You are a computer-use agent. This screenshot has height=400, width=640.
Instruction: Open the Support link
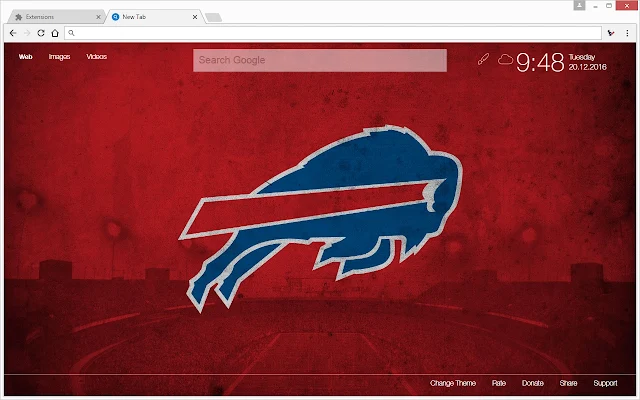(x=605, y=383)
